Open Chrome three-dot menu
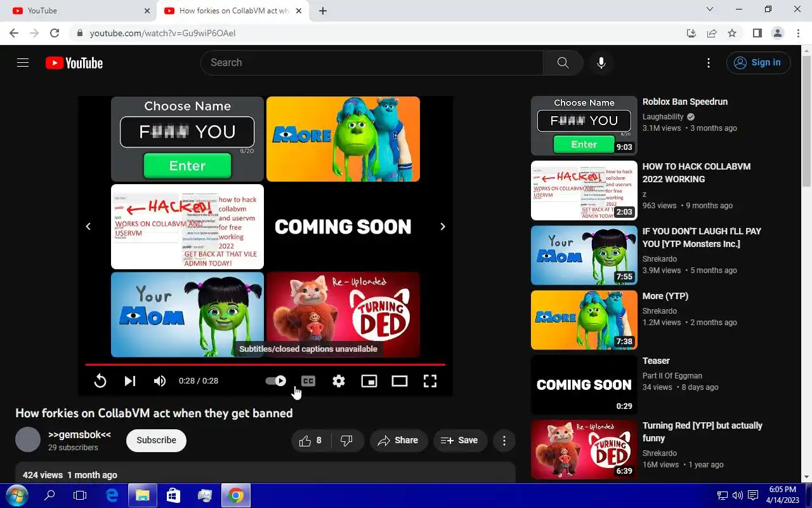Screen dimensions: 812x508 click(798, 33)
